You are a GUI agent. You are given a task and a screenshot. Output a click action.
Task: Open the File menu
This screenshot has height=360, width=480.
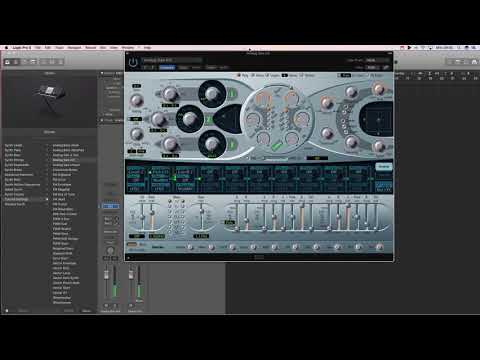(38, 48)
